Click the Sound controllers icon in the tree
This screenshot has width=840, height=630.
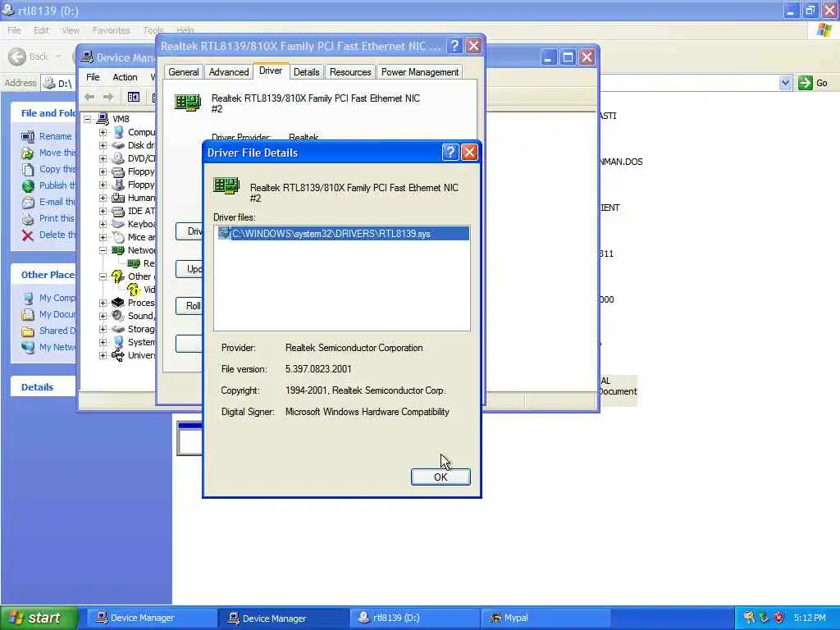coord(118,316)
